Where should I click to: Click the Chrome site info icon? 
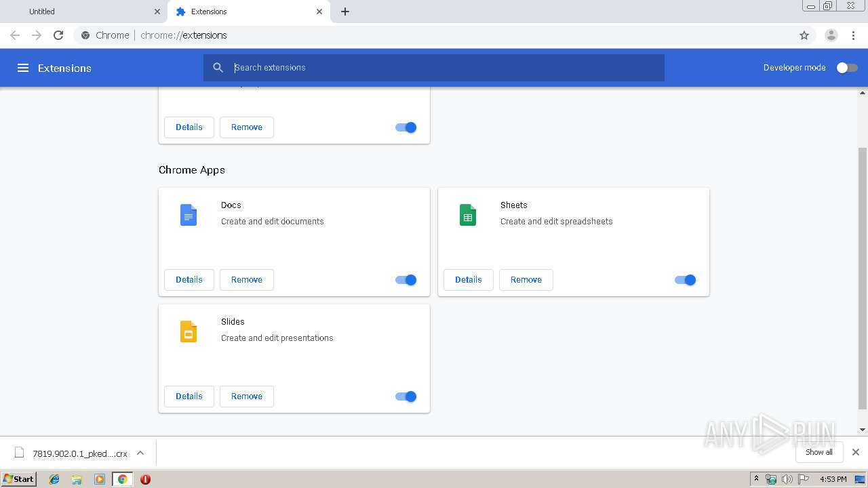(85, 35)
